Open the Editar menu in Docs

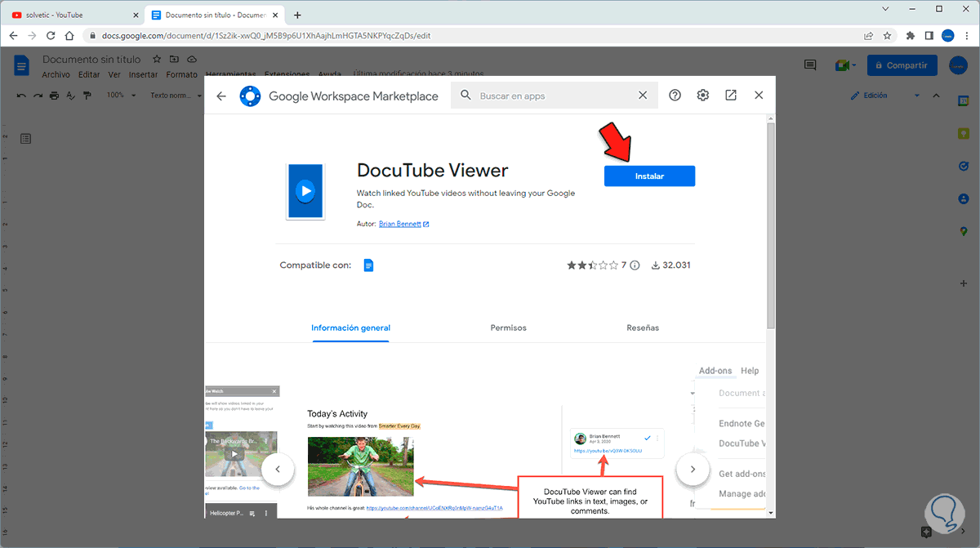[x=89, y=74]
